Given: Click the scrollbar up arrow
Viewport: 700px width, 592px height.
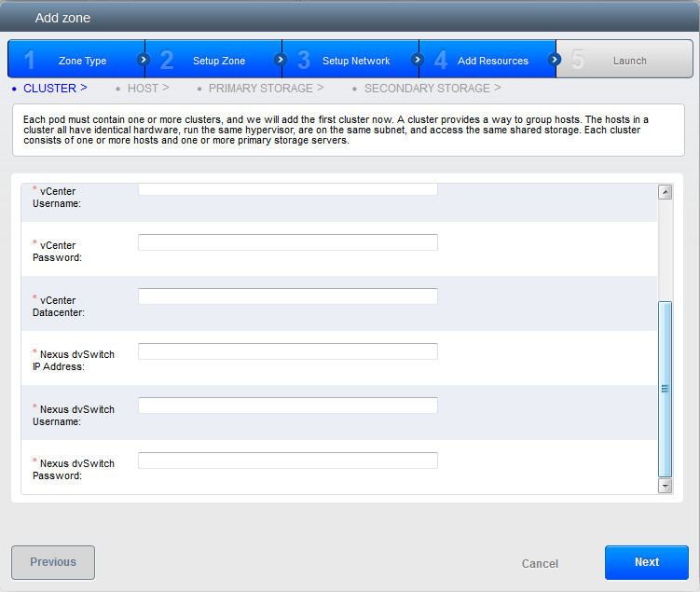Looking at the screenshot, I should pyautogui.click(x=665, y=192).
